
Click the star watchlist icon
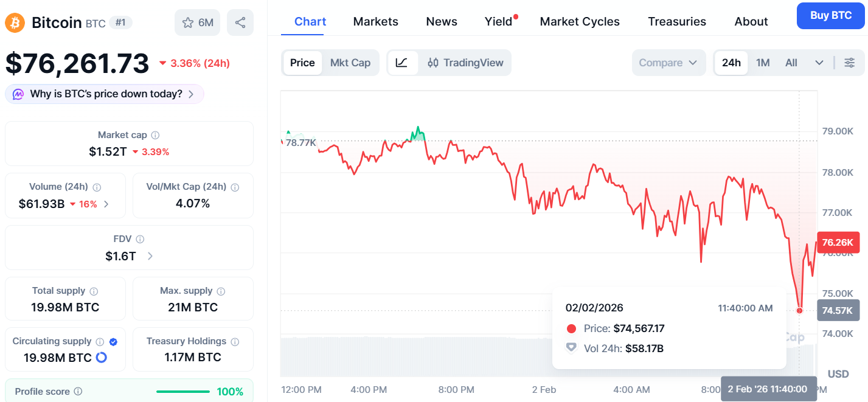[x=188, y=23]
